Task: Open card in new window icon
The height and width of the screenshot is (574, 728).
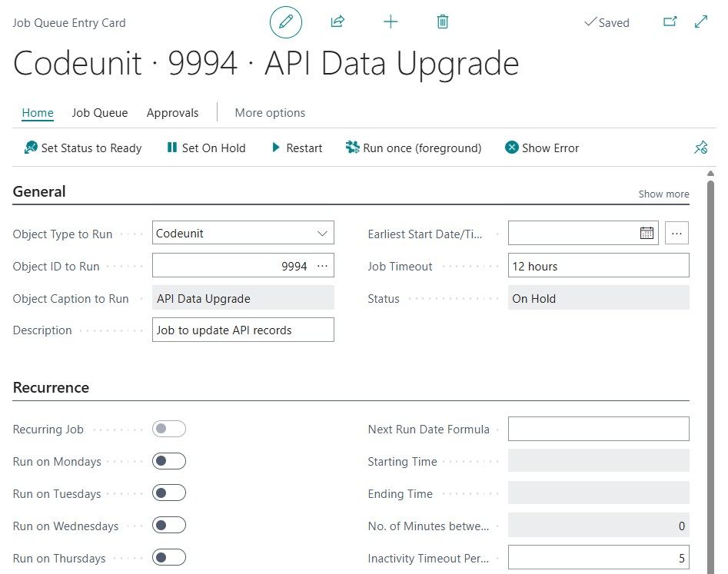Action: coord(670,22)
